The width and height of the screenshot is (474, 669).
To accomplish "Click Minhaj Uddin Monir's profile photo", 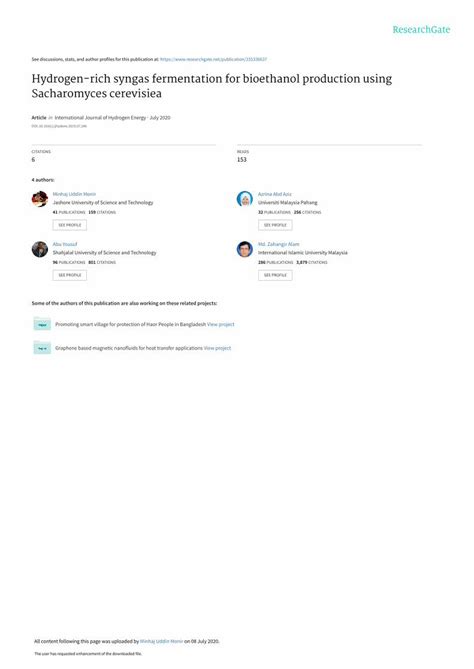I will (40, 199).
